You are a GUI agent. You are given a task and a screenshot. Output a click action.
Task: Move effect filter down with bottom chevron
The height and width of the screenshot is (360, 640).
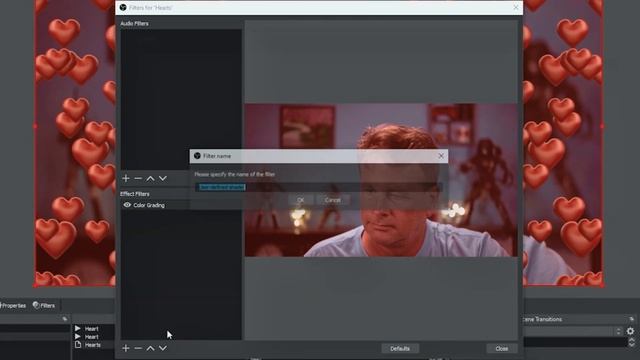(x=162, y=348)
